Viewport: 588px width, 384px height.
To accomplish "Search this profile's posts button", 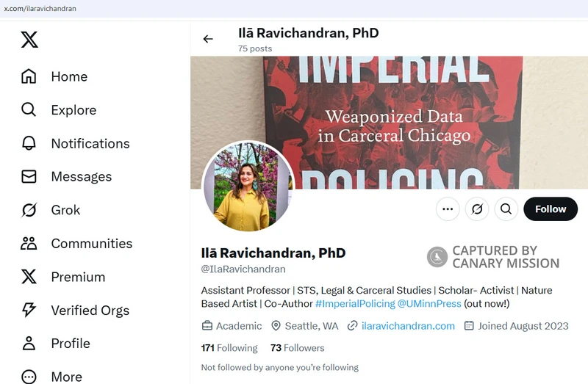I will click(506, 209).
